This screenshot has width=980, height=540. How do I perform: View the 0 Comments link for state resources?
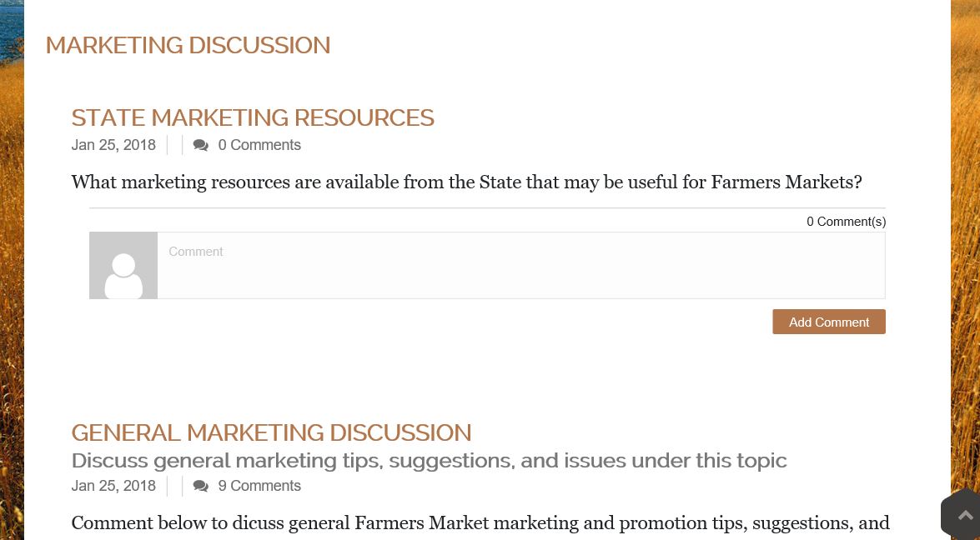(x=259, y=144)
